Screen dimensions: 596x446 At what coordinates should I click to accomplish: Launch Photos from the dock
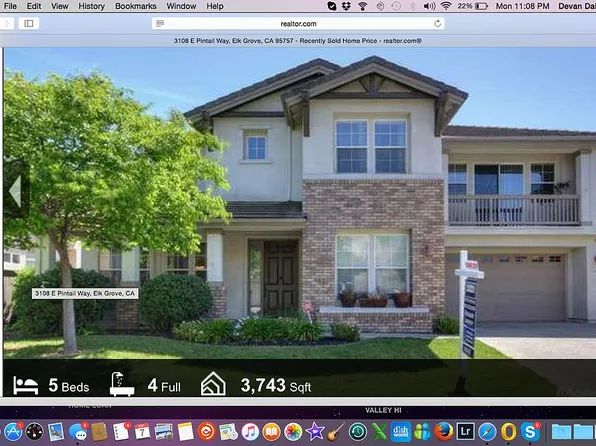(293, 432)
